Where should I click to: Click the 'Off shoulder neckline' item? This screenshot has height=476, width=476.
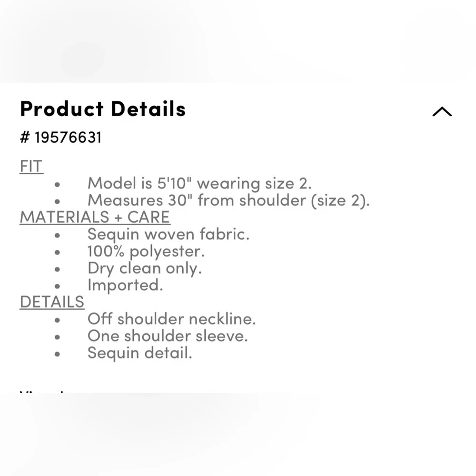point(171,318)
